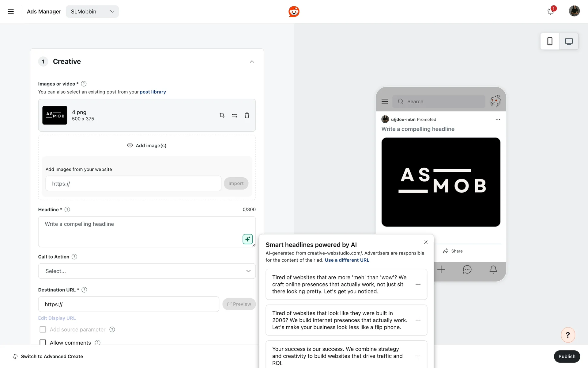Click the replace image swap icon
The height and width of the screenshot is (368, 588).
(234, 116)
